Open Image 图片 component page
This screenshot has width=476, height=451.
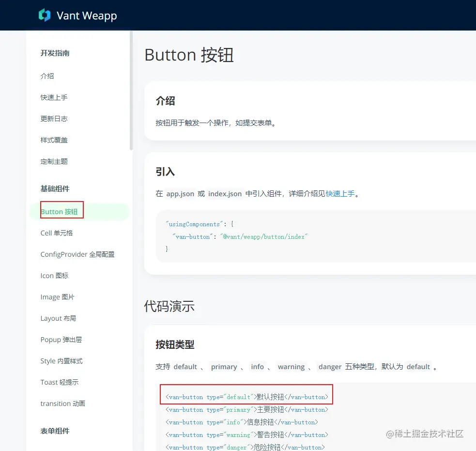tap(57, 297)
